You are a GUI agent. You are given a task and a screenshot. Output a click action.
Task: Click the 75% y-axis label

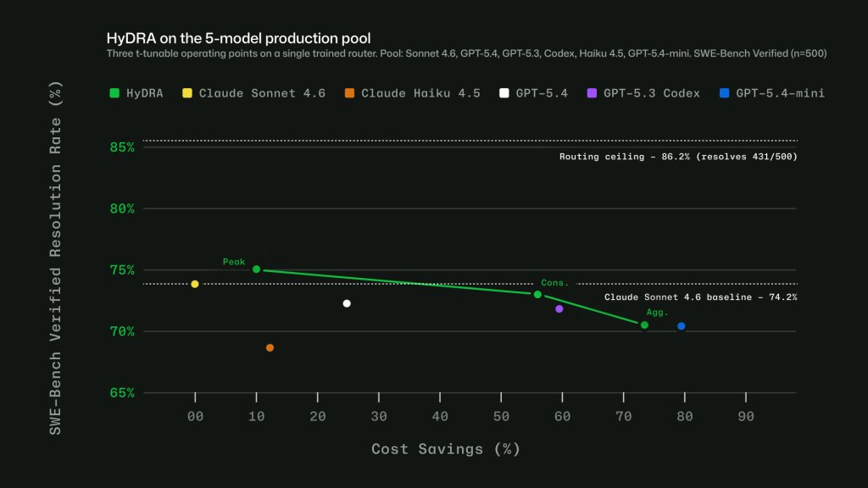point(122,270)
